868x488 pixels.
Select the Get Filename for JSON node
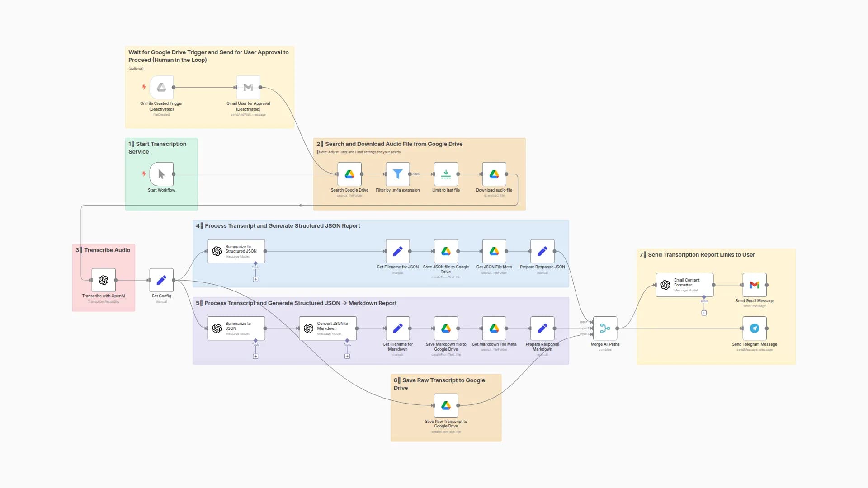click(398, 251)
